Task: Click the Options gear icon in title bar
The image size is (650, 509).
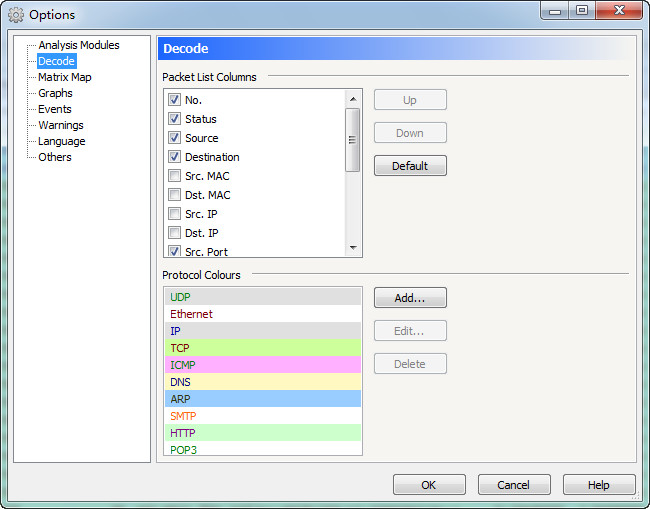Action: coord(16,15)
